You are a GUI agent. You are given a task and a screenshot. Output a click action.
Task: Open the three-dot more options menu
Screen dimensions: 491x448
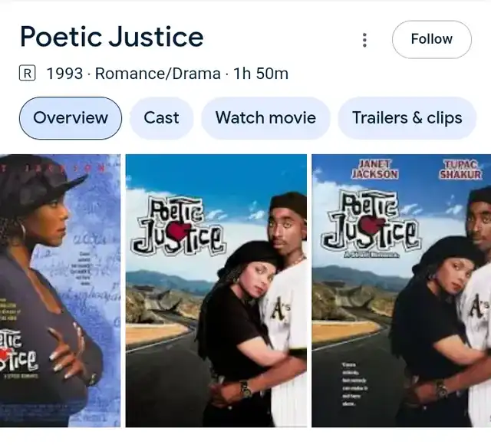364,40
